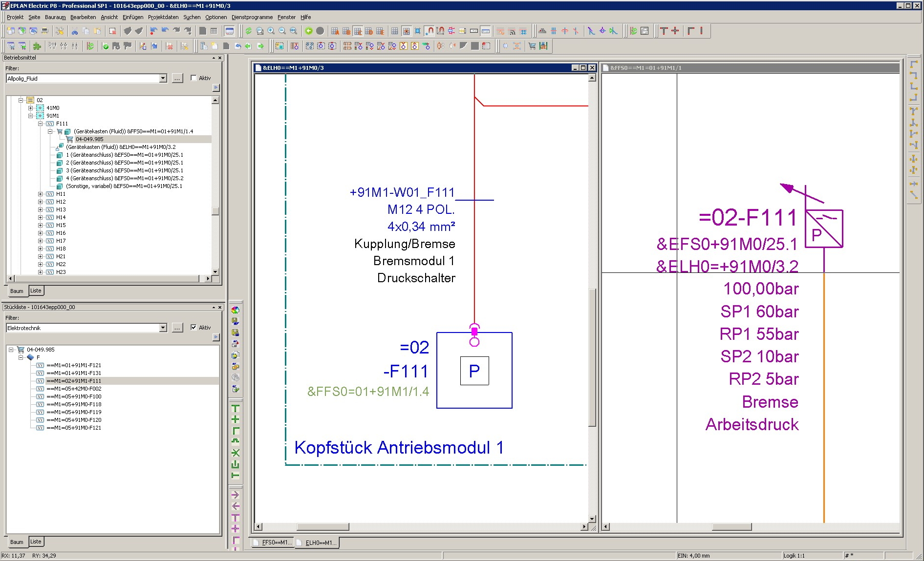Switch Stückliste panel to Baum view
This screenshot has width=924, height=561.
pyautogui.click(x=17, y=542)
